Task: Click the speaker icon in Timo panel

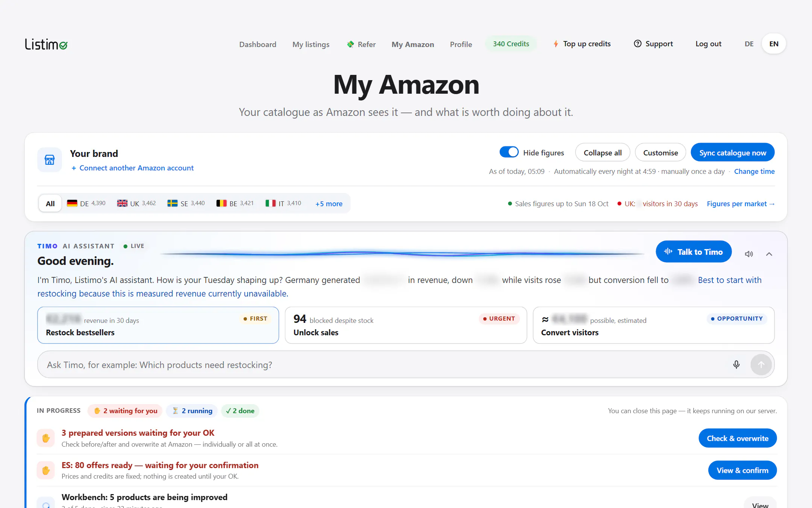Action: click(749, 254)
